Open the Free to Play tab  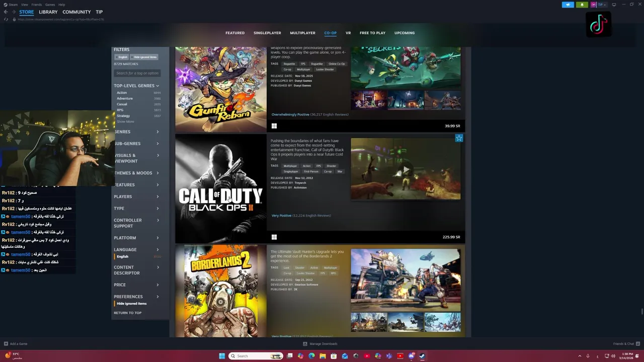click(372, 33)
